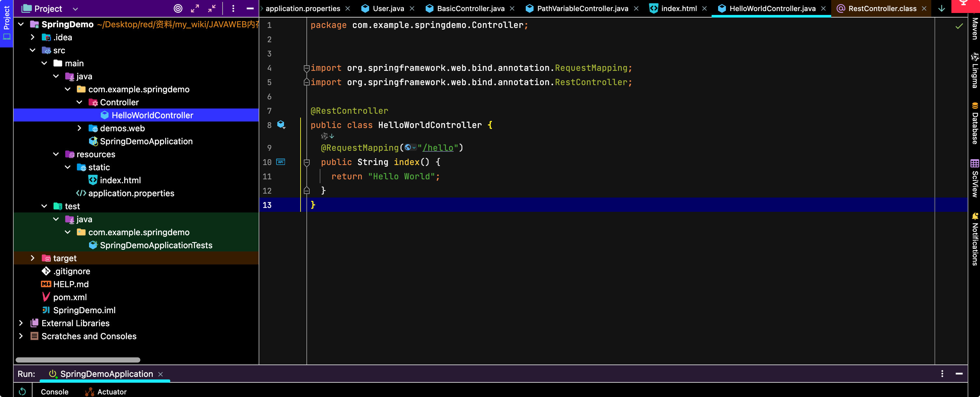The height and width of the screenshot is (397, 980).
Task: Open Lingma assistant panel
Action: (x=974, y=71)
